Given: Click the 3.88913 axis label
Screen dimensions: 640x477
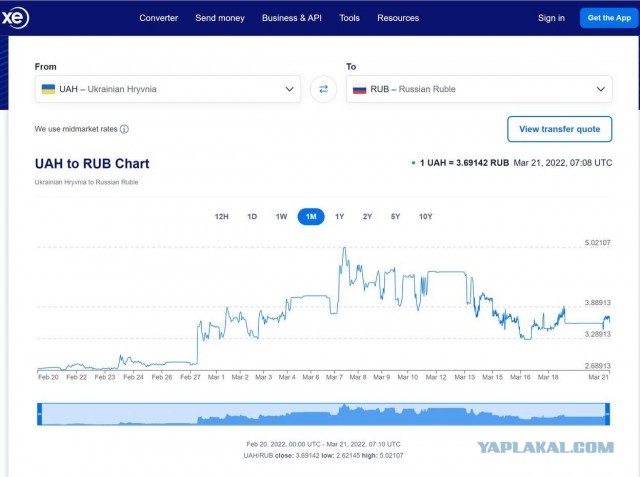Looking at the screenshot, I should click(598, 303).
